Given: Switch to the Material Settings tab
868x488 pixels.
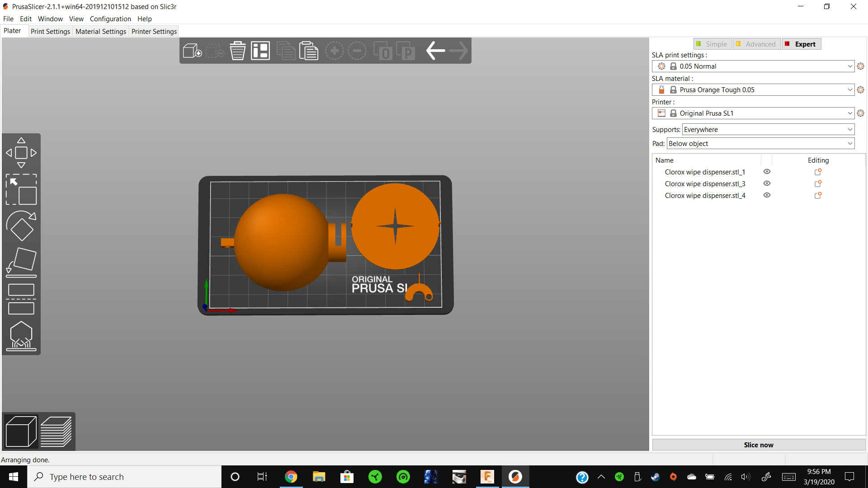Looking at the screenshot, I should tap(101, 32).
